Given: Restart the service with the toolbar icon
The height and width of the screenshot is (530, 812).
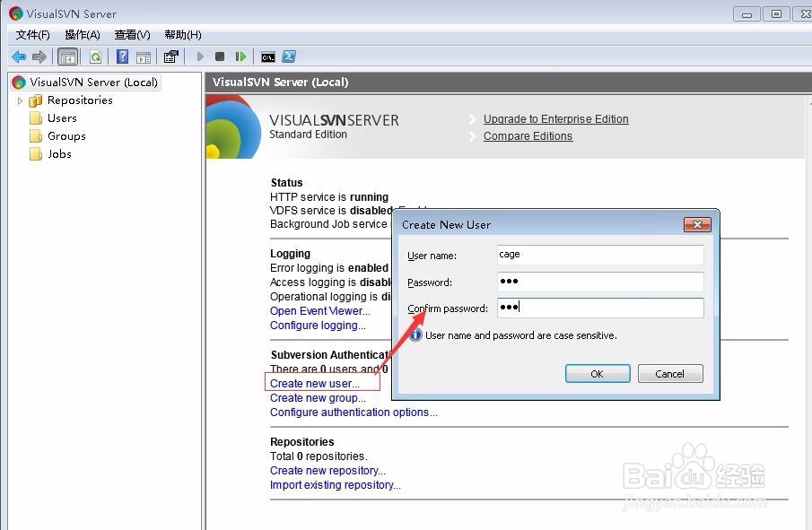Looking at the screenshot, I should [x=240, y=56].
